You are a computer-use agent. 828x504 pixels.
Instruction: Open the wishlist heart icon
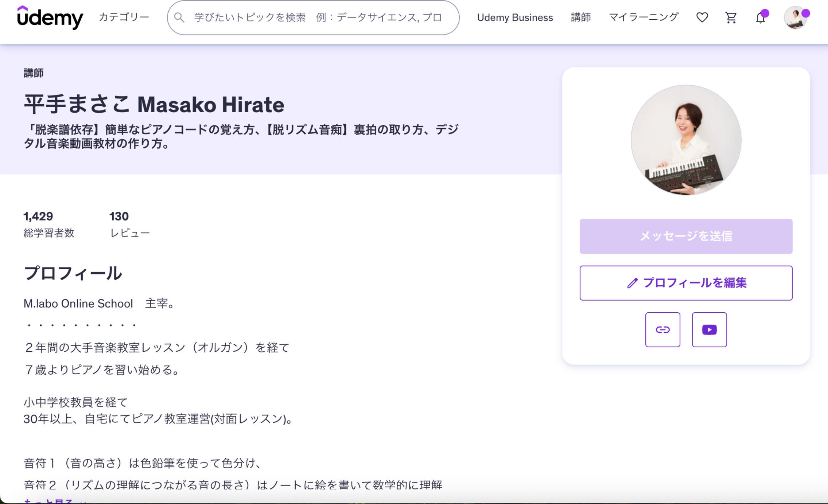pyautogui.click(x=702, y=17)
